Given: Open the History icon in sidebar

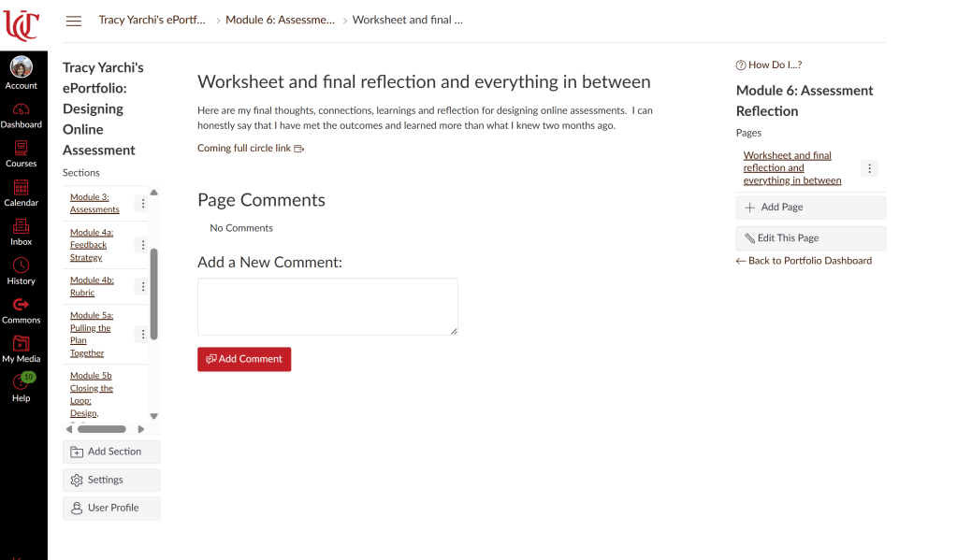Looking at the screenshot, I should (21, 271).
